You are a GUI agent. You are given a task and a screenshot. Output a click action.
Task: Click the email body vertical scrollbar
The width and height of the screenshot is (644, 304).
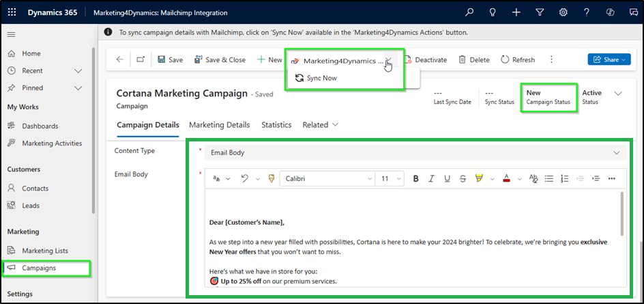pos(623,214)
